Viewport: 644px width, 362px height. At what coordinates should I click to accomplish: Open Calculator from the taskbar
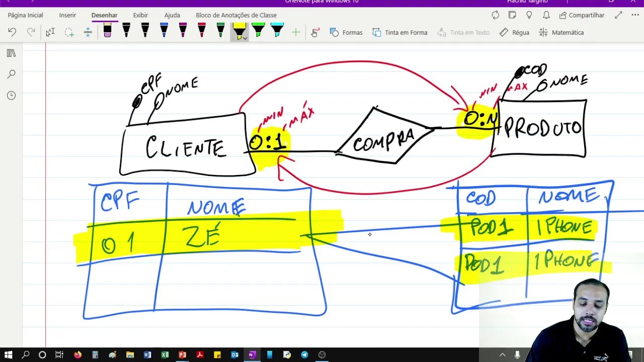[95, 355]
